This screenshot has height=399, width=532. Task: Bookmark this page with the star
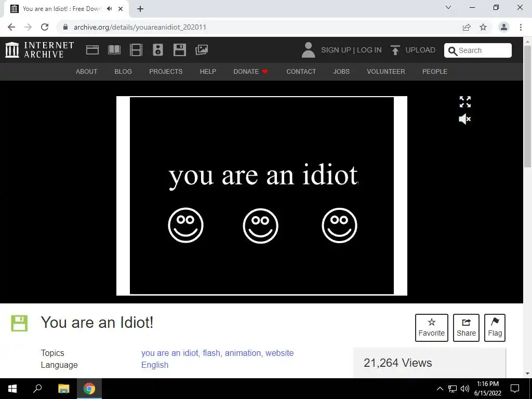[483, 27]
